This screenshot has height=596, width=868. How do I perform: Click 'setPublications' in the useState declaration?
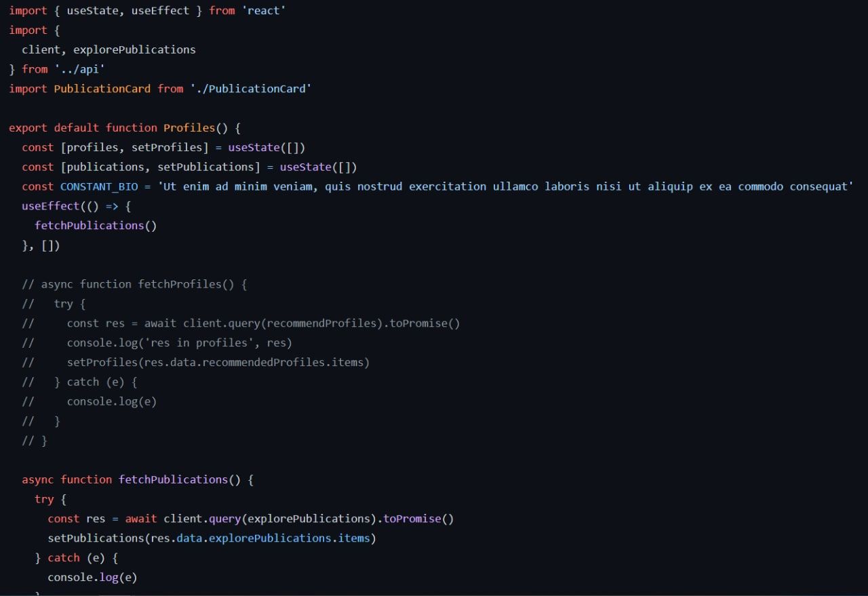205,167
